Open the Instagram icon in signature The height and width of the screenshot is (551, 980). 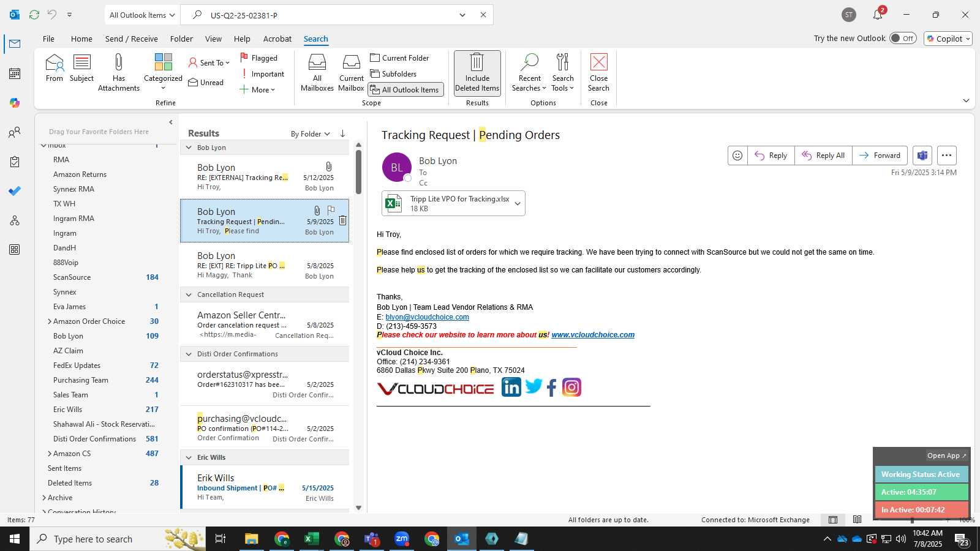point(571,387)
